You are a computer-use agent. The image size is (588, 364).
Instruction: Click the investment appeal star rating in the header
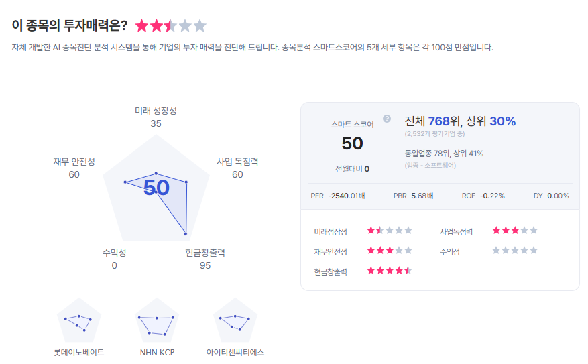[170, 26]
